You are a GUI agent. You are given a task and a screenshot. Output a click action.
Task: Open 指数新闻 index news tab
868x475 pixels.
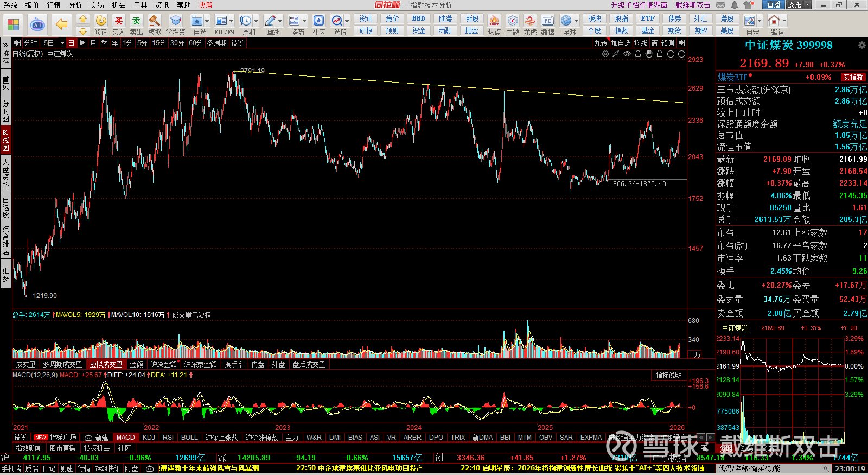pos(29,448)
